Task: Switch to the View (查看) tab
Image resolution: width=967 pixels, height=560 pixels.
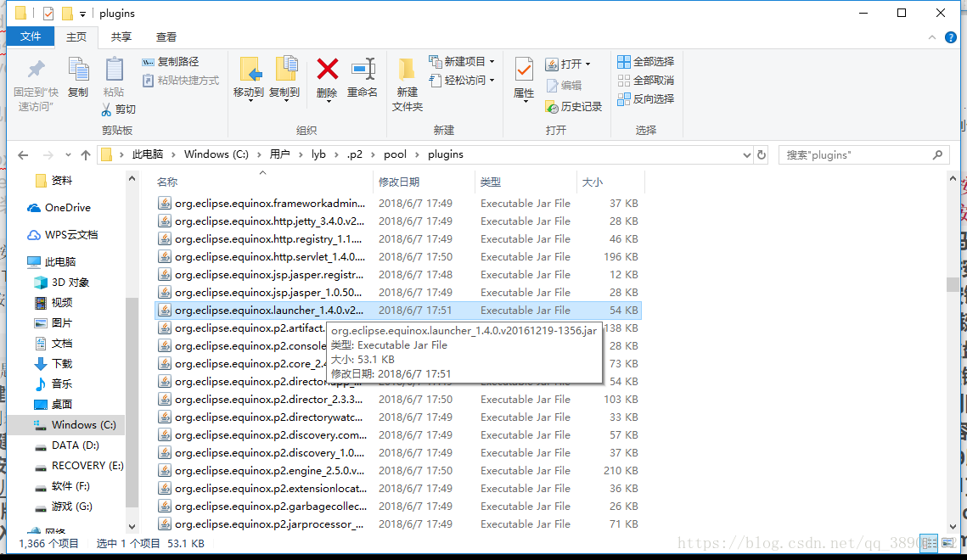Action: (166, 37)
